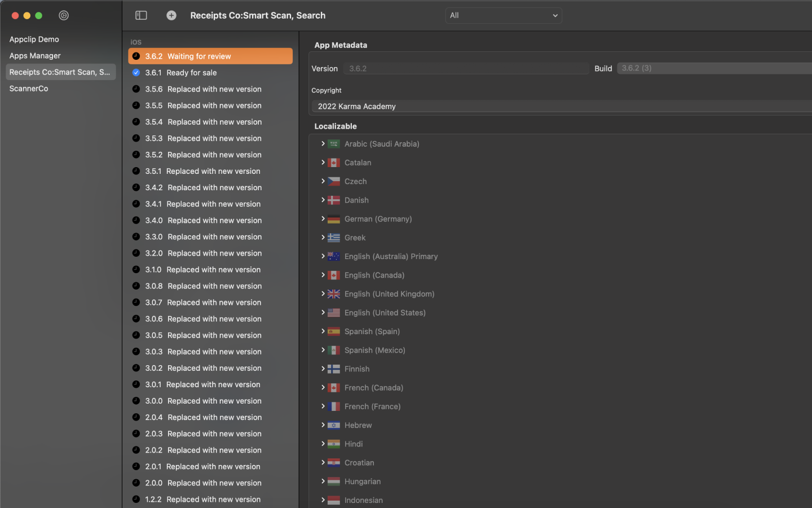Click the Spanish (Mexico) label
Screen dimensions: 812x508
point(375,350)
